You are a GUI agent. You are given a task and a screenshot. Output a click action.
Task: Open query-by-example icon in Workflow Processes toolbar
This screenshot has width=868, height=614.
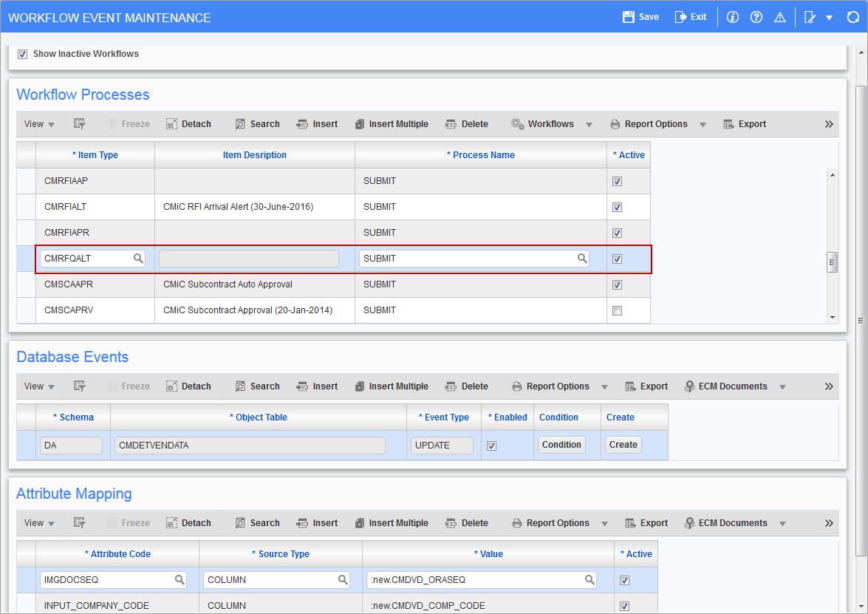(x=79, y=124)
